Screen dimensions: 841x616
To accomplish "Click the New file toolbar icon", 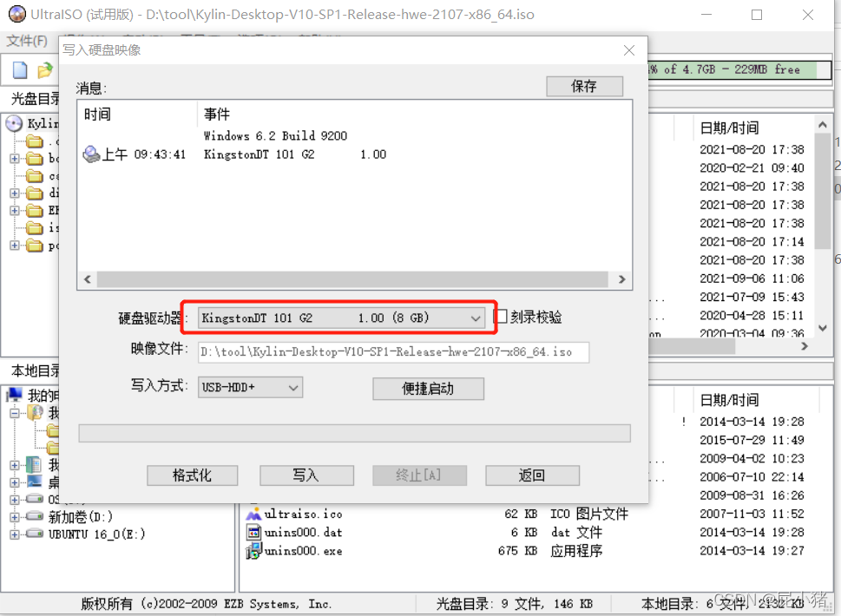I will tap(20, 70).
